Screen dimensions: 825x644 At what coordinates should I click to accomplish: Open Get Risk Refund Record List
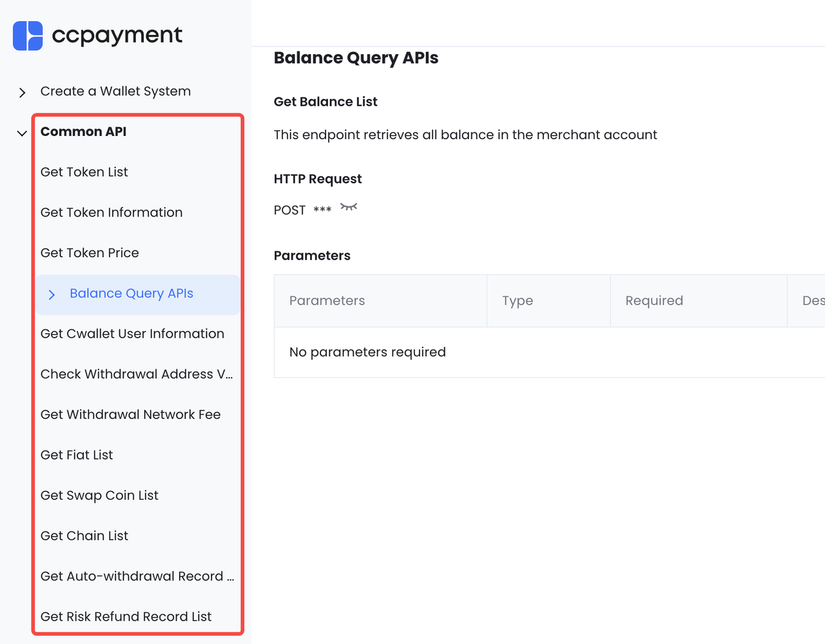click(126, 617)
